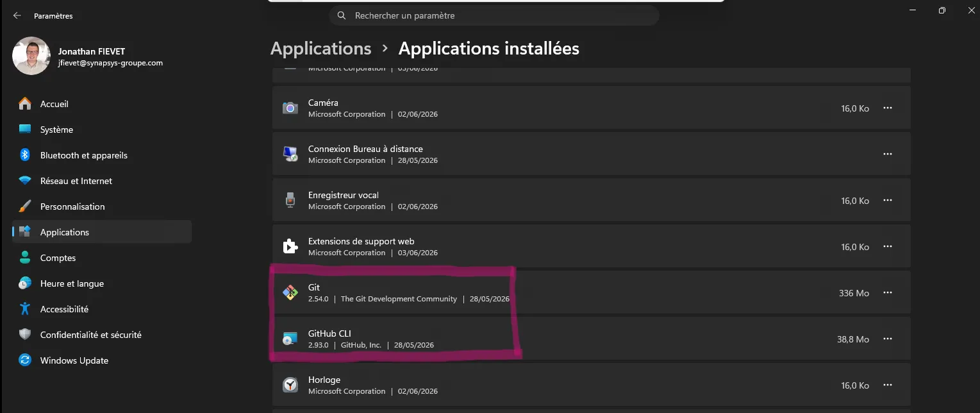The height and width of the screenshot is (413, 980).
Task: Click the GitHub, Inc. publisher text
Action: (361, 345)
